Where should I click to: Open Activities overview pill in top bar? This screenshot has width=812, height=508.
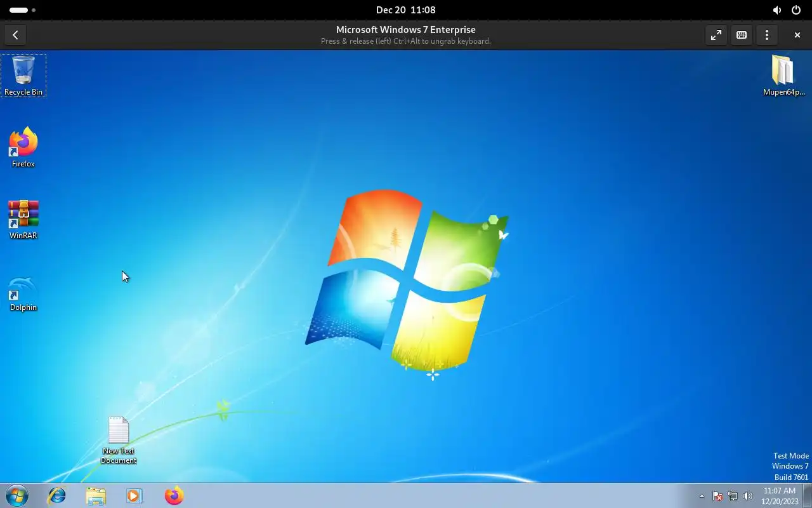(x=22, y=10)
